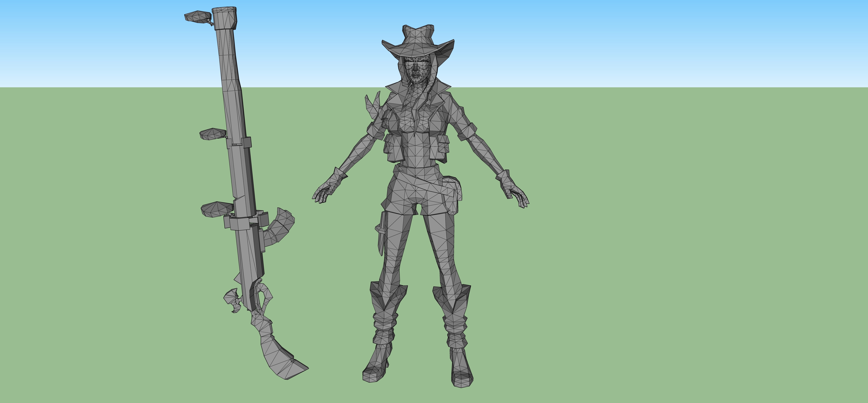Click the character's left boot foot

point(461,371)
